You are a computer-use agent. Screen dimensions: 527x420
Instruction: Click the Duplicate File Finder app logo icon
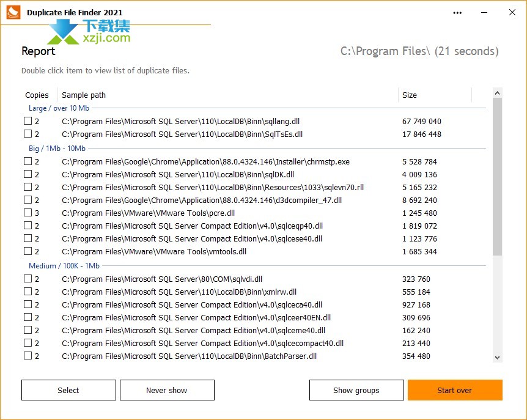coord(13,12)
